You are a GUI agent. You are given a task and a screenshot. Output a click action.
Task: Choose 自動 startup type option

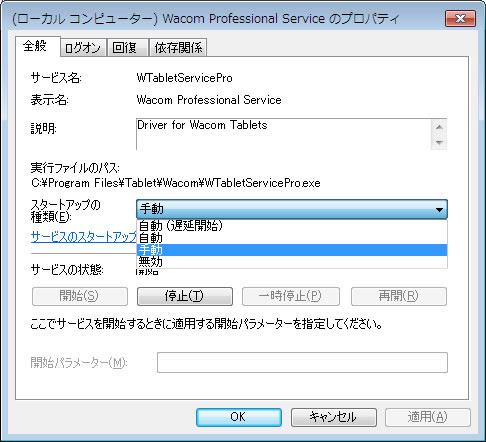[x=292, y=238]
